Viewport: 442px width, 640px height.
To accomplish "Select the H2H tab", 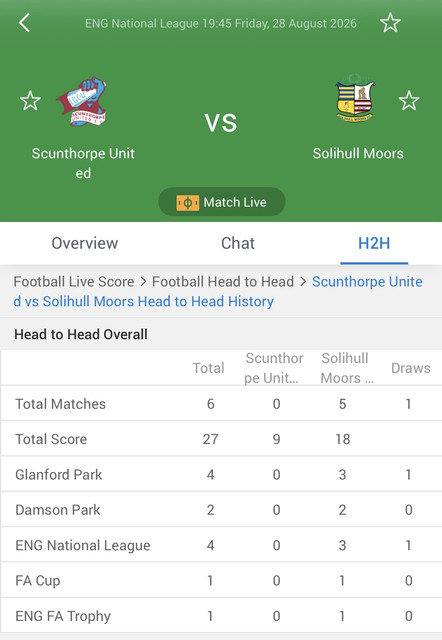I will [x=374, y=243].
